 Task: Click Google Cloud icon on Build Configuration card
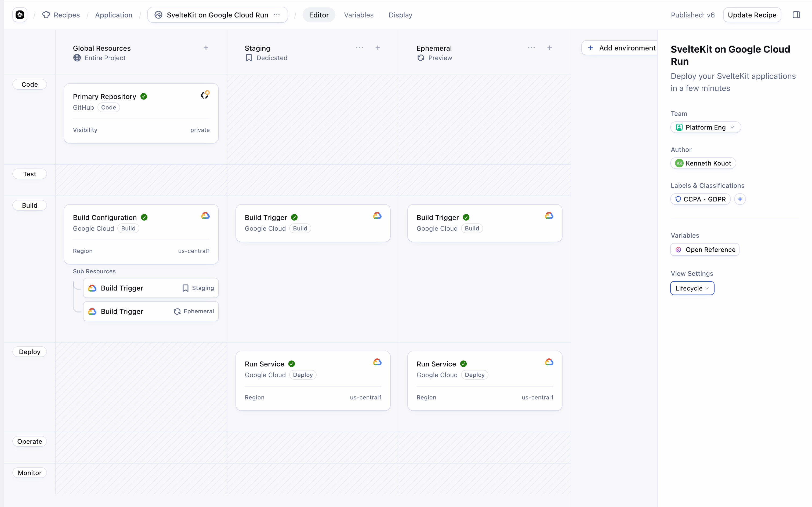(x=205, y=216)
